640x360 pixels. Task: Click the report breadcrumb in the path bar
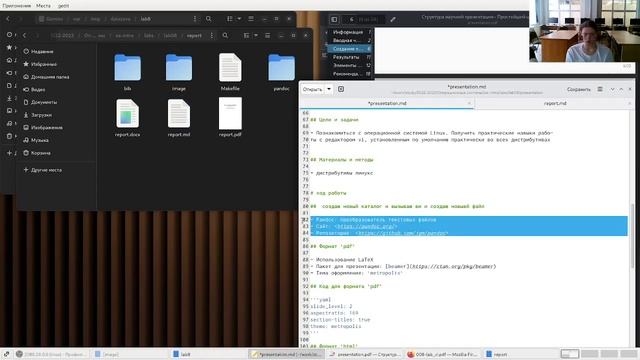click(x=194, y=36)
